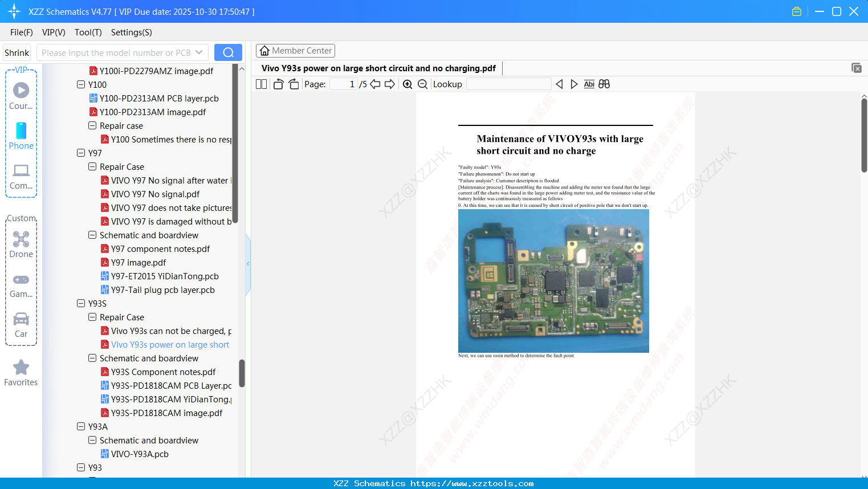Collapse the Y93S tree node
Viewport: 868px width, 489px height.
(81, 303)
